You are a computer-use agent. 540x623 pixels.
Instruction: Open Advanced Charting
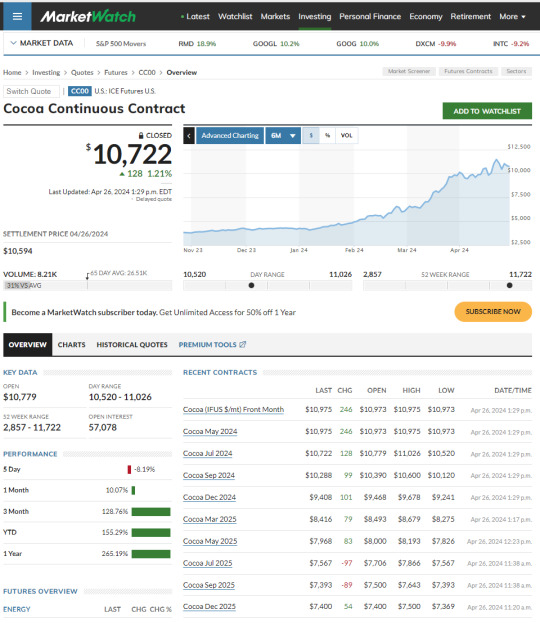(230, 135)
